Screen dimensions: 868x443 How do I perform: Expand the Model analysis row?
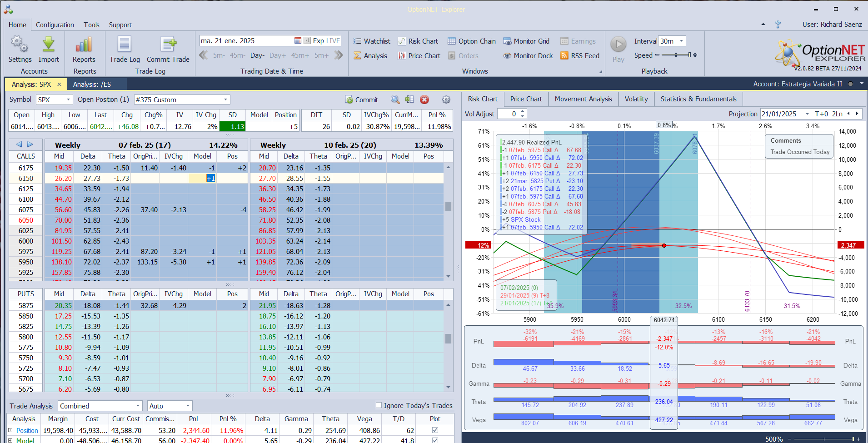point(10,440)
